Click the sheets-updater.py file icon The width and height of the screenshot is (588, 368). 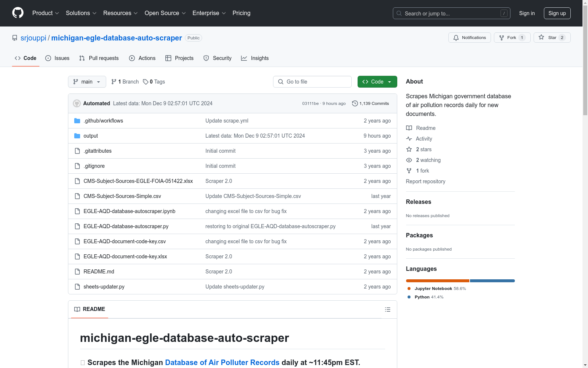(77, 287)
